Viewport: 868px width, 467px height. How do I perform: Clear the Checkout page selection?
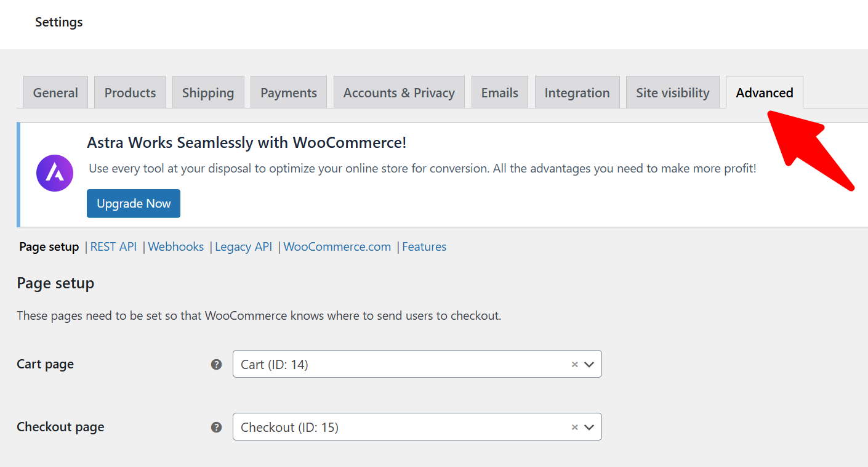pos(574,427)
